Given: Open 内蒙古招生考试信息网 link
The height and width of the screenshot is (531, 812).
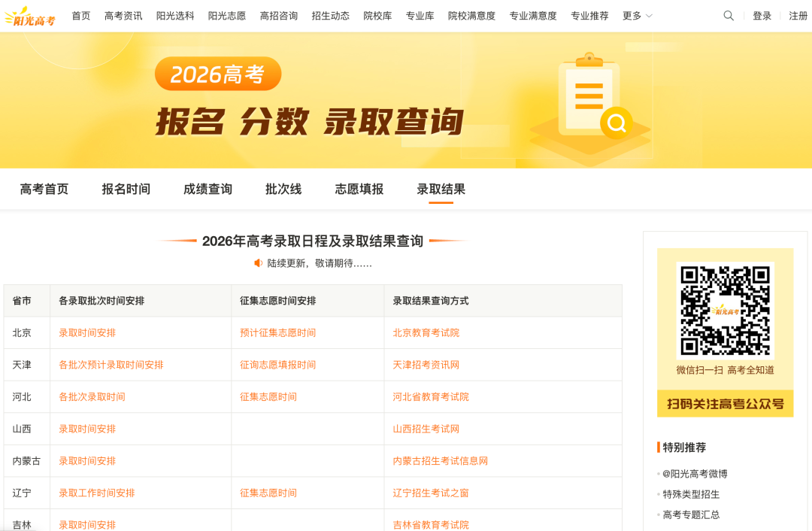Looking at the screenshot, I should pyautogui.click(x=440, y=461).
